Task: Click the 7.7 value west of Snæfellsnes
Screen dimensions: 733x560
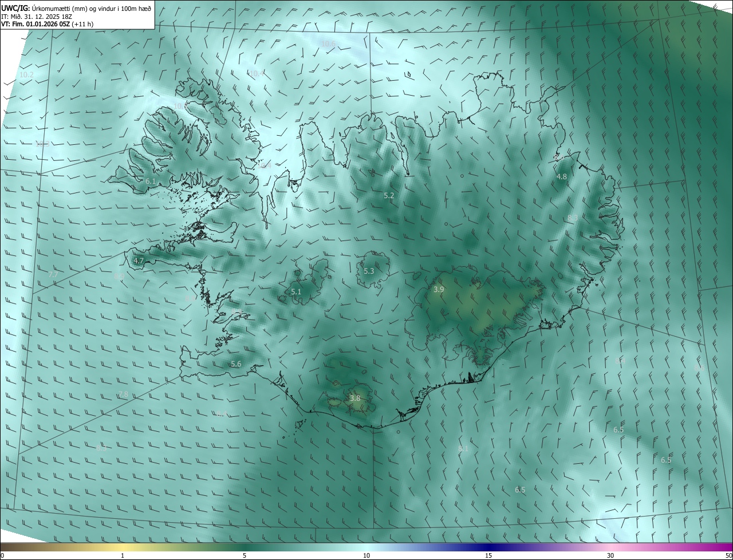Action: 53,275
